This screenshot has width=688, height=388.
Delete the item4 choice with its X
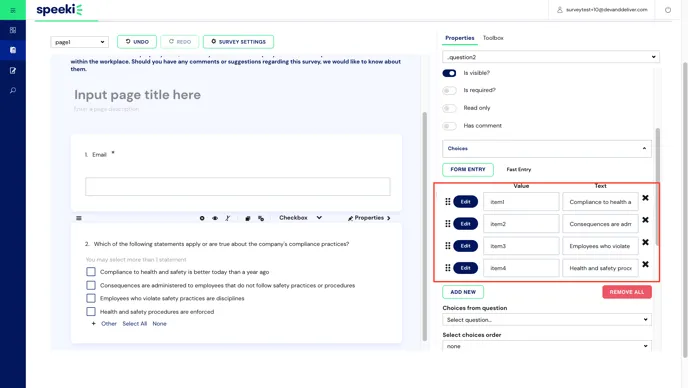point(645,264)
